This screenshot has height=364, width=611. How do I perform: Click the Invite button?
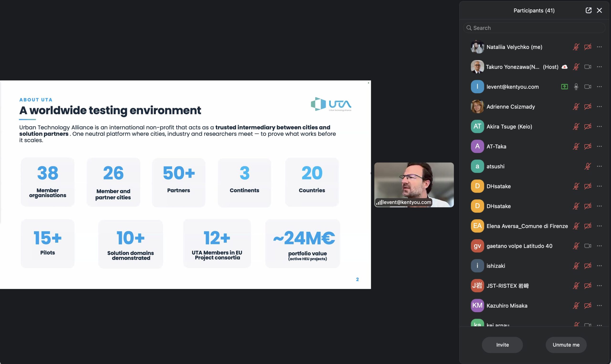click(x=502, y=345)
